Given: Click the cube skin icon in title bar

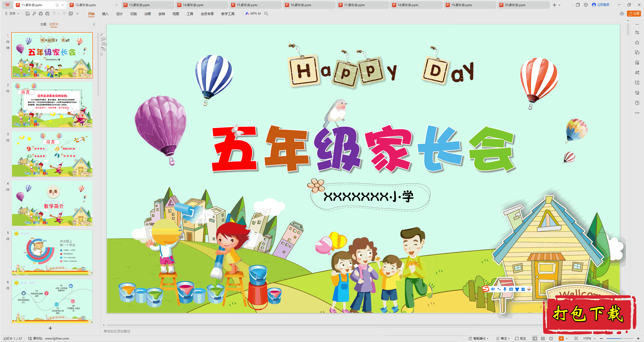Looking at the screenshot, I should (586, 5).
